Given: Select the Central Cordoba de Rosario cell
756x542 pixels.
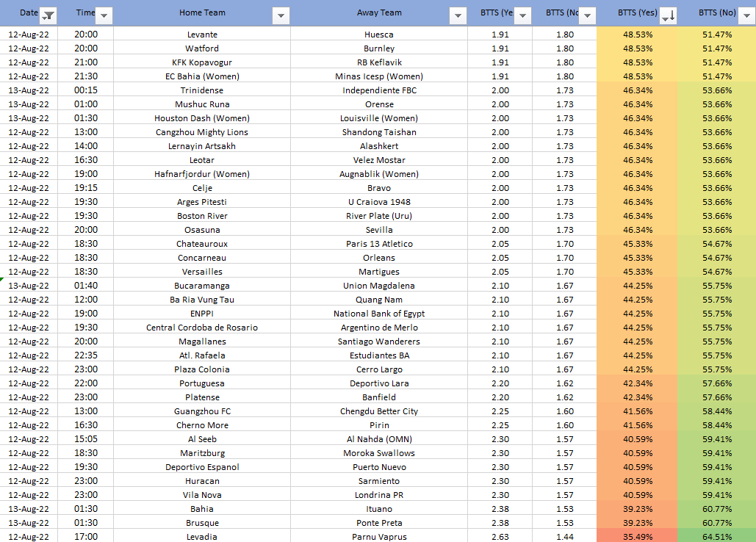Looking at the screenshot, I should point(202,328).
